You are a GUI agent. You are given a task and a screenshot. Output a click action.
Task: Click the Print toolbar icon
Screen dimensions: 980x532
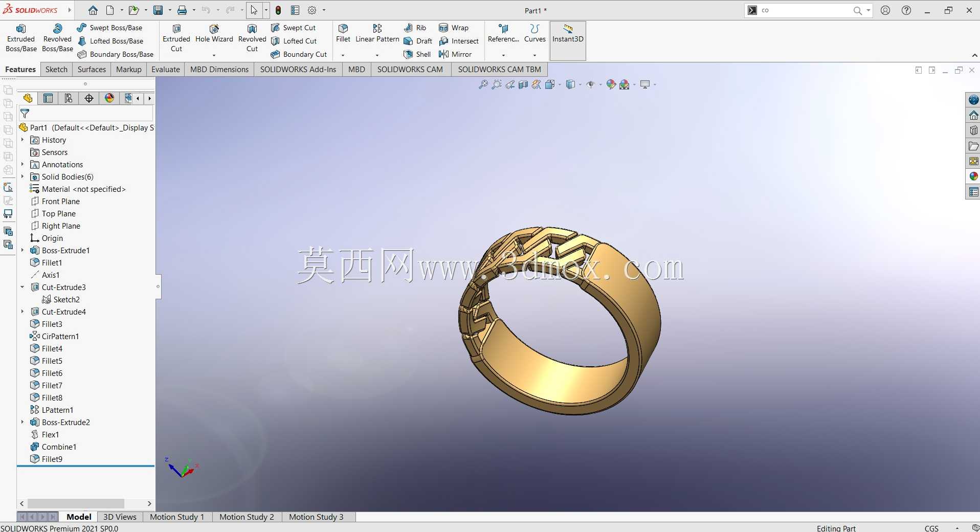click(182, 10)
